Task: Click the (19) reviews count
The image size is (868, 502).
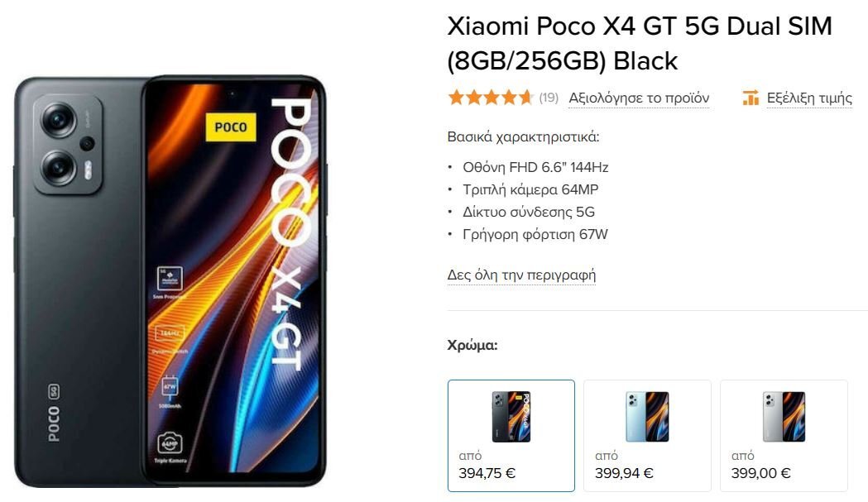Action: click(x=549, y=98)
